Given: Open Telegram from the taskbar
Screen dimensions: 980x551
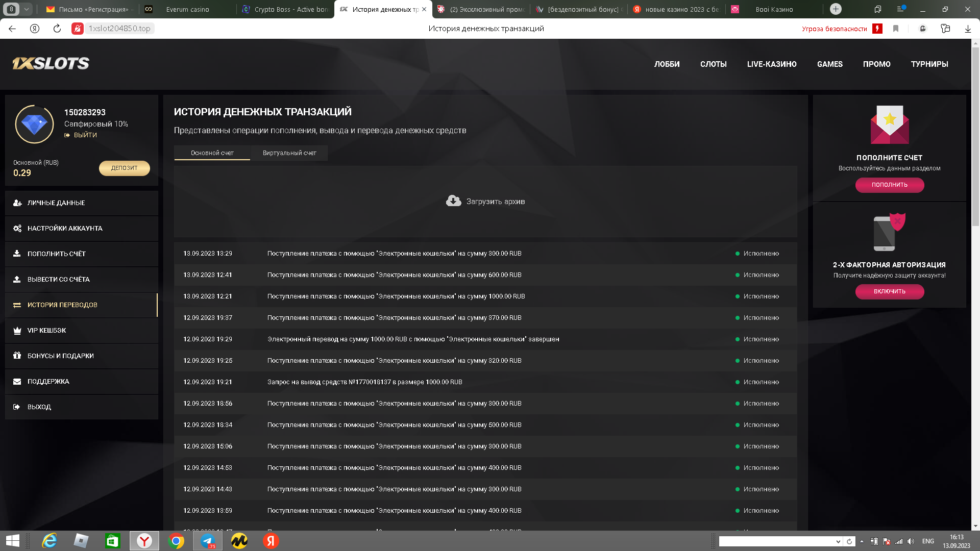Looking at the screenshot, I should [208, 541].
